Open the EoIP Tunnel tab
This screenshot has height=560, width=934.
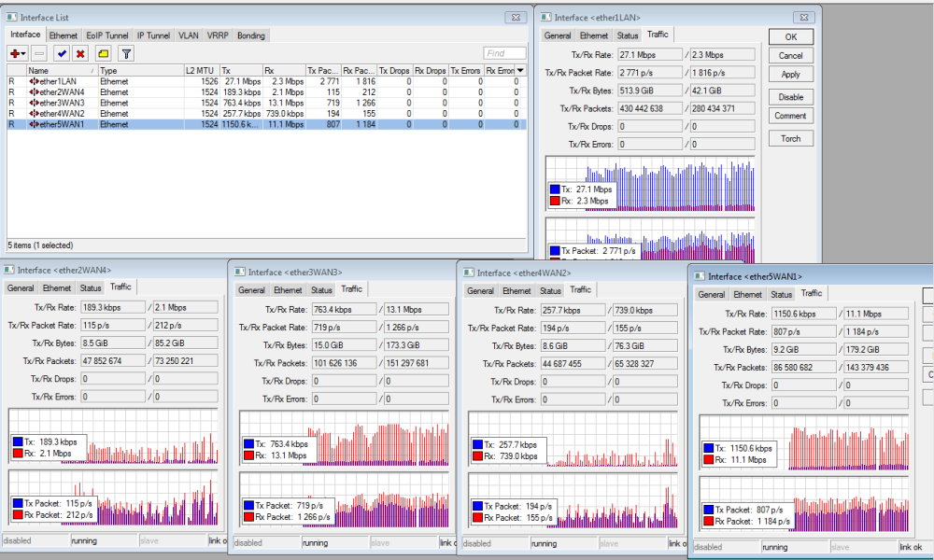(107, 35)
